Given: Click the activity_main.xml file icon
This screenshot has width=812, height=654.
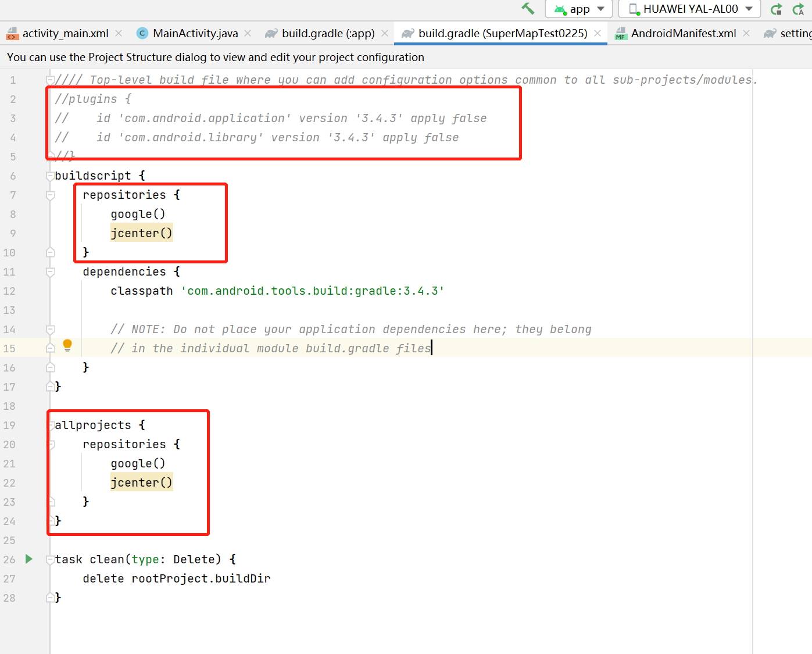Looking at the screenshot, I should 12,34.
